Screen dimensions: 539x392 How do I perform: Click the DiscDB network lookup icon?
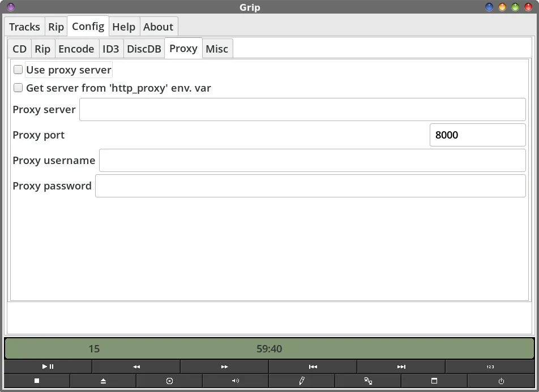click(368, 381)
